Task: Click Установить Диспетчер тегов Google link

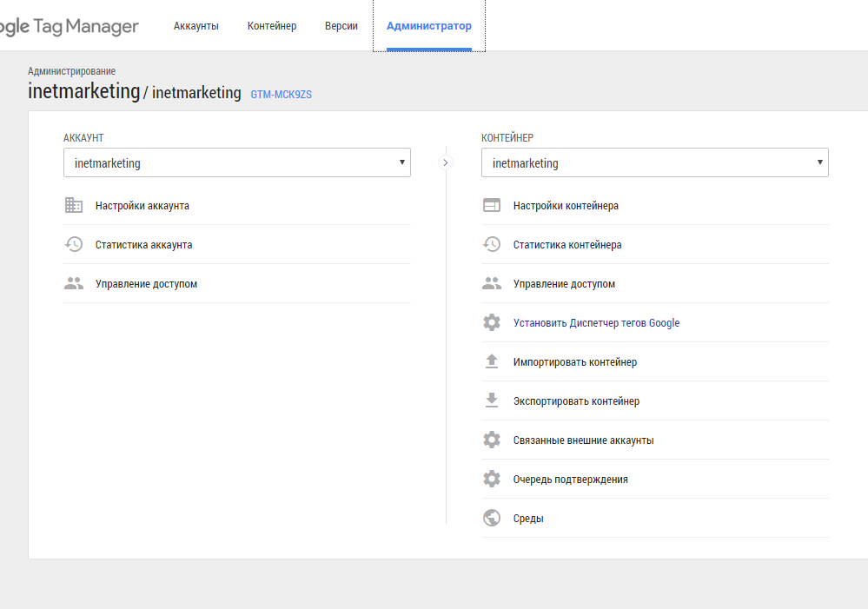Action: click(596, 323)
